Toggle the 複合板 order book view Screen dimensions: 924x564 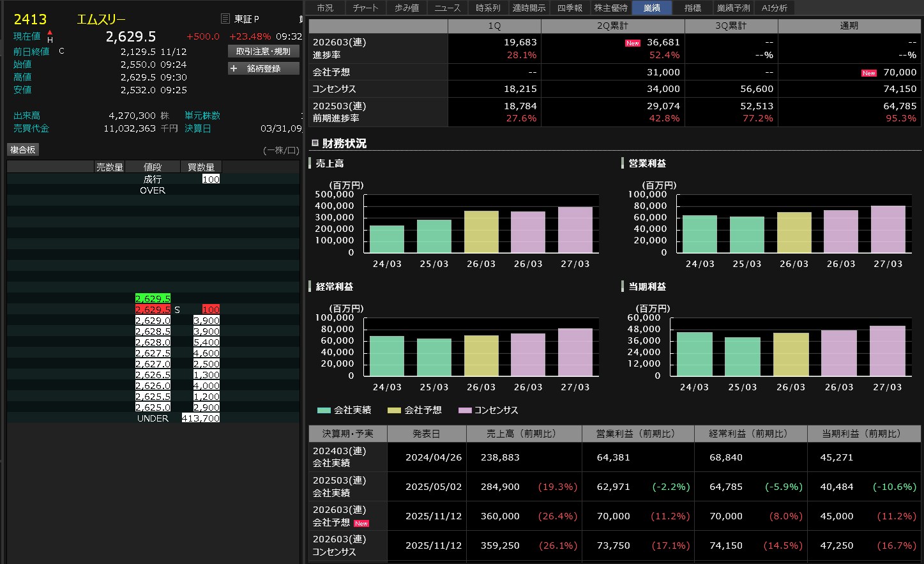pyautogui.click(x=23, y=149)
